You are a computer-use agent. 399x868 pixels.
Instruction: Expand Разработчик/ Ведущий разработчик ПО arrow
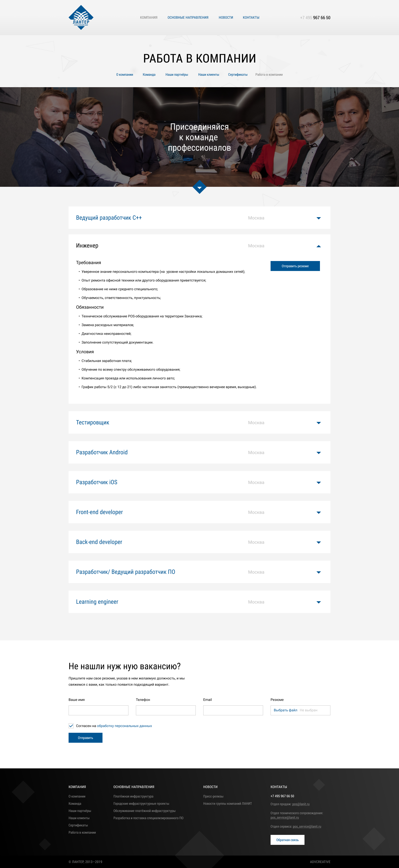tap(318, 572)
